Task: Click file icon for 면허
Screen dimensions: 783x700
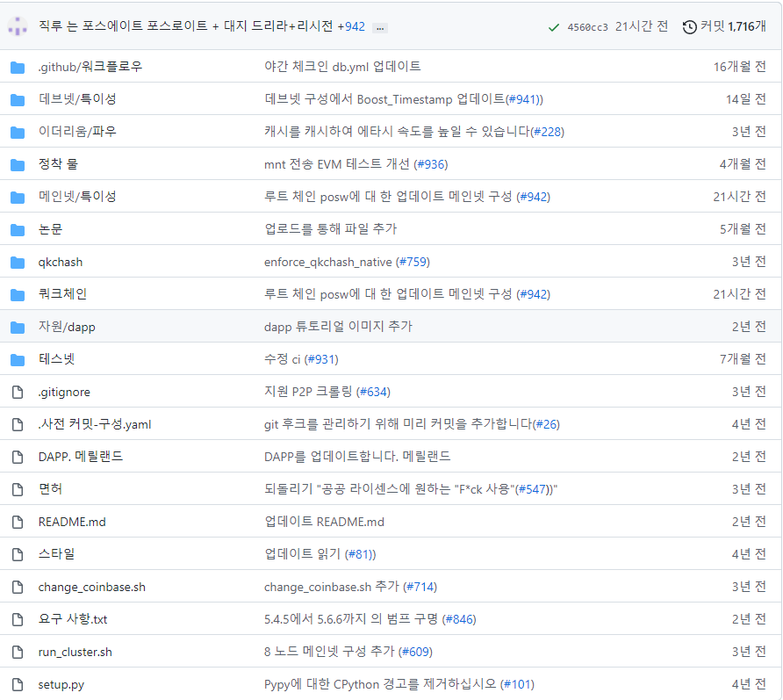Action: pyautogui.click(x=18, y=489)
